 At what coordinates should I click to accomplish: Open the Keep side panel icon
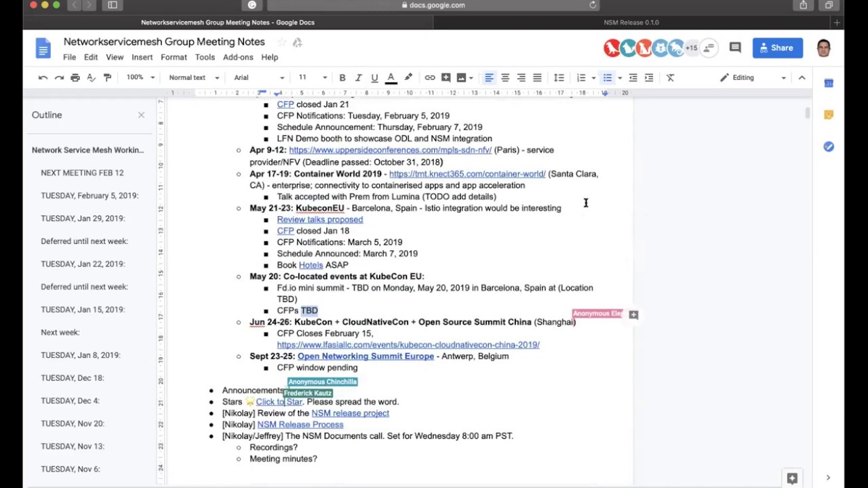tap(829, 115)
